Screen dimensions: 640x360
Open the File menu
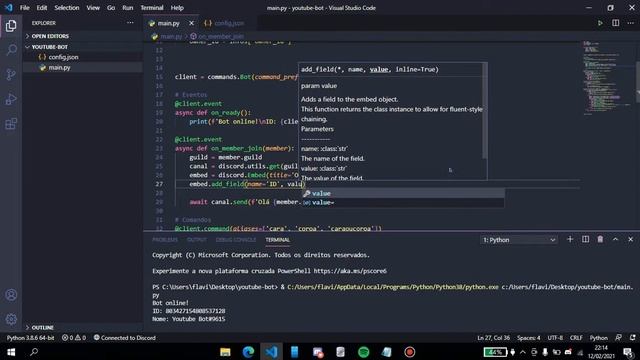(x=24, y=8)
